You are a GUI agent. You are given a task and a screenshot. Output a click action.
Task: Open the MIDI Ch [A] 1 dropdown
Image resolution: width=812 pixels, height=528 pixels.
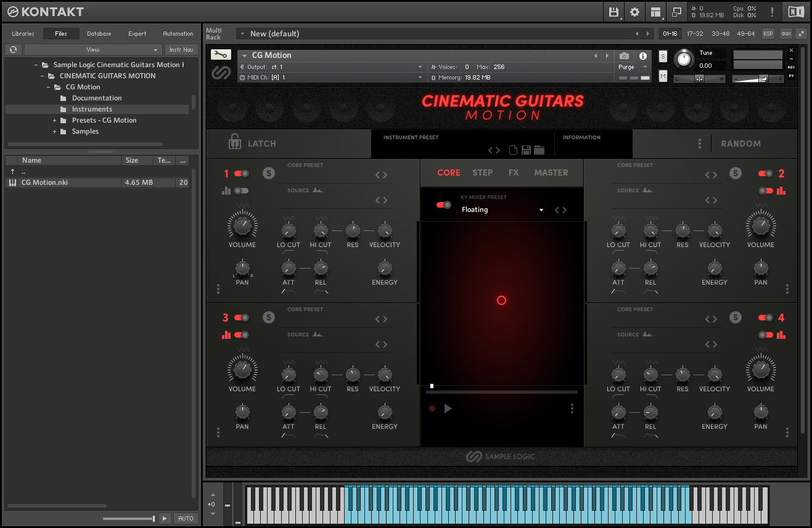pos(331,78)
